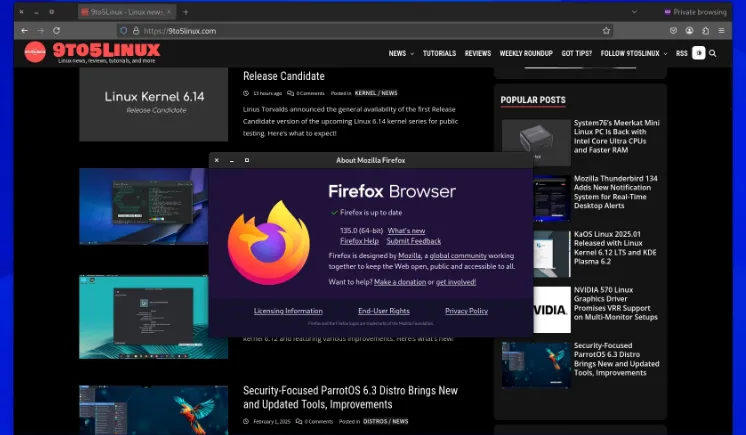The width and height of the screenshot is (746, 435).
Task: Click the Firefox logo in About dialog
Action: 269,243
